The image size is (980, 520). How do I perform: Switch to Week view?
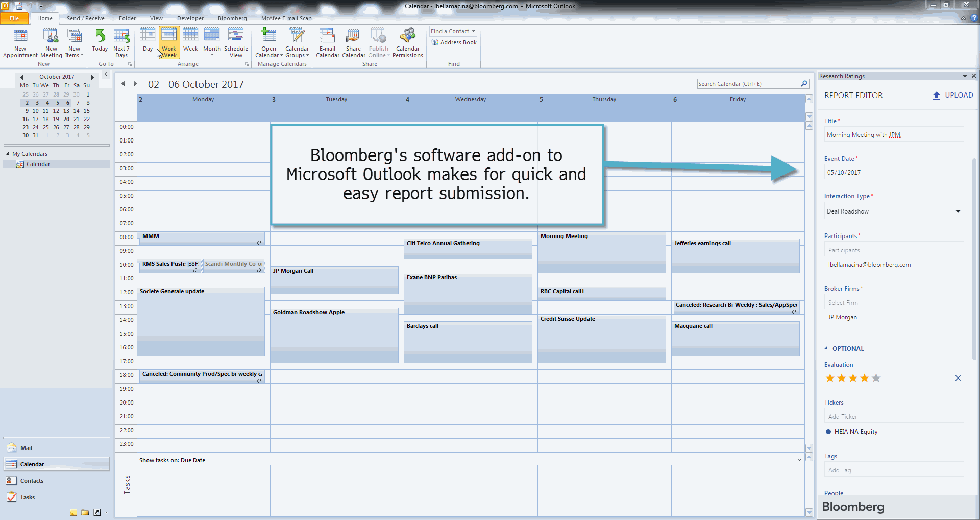[190, 41]
